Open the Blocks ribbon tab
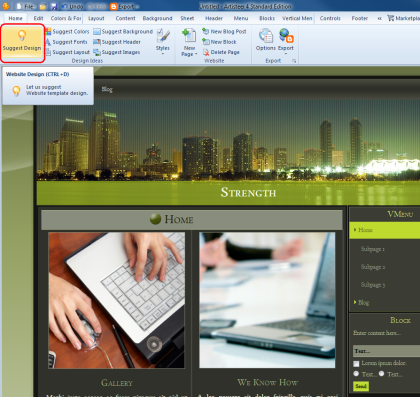This screenshot has height=397, width=420. 267,18
